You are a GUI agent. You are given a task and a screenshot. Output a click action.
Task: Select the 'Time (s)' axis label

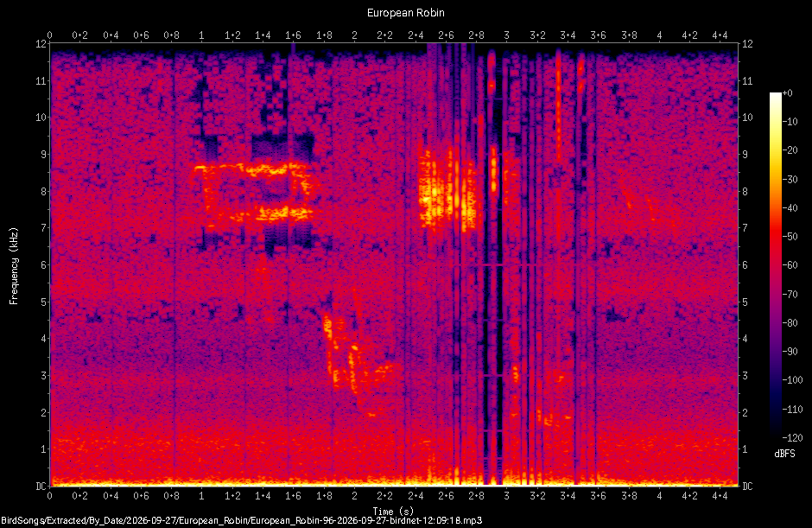[x=394, y=512]
